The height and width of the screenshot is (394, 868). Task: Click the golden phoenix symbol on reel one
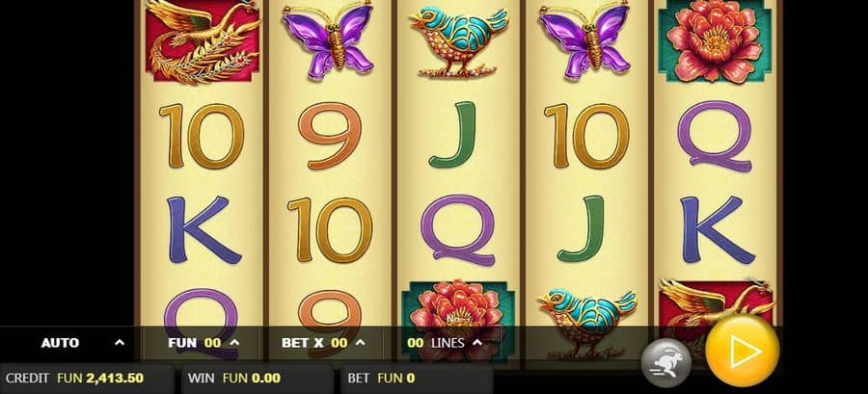pos(203,42)
